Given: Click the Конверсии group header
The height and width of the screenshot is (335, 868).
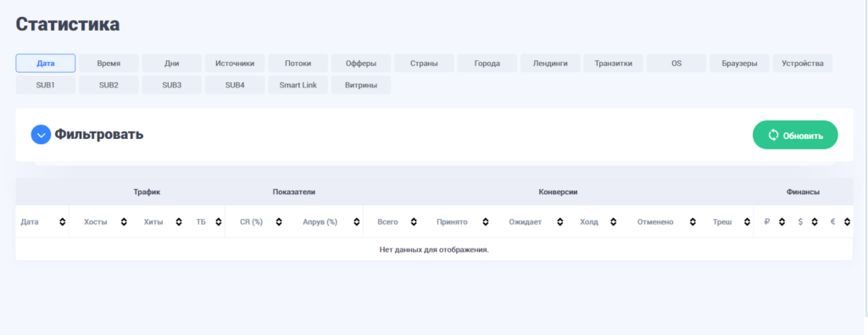Looking at the screenshot, I should tap(558, 192).
